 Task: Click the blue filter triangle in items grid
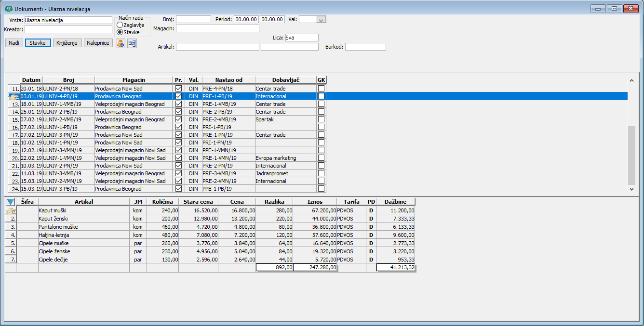pyautogui.click(x=11, y=202)
